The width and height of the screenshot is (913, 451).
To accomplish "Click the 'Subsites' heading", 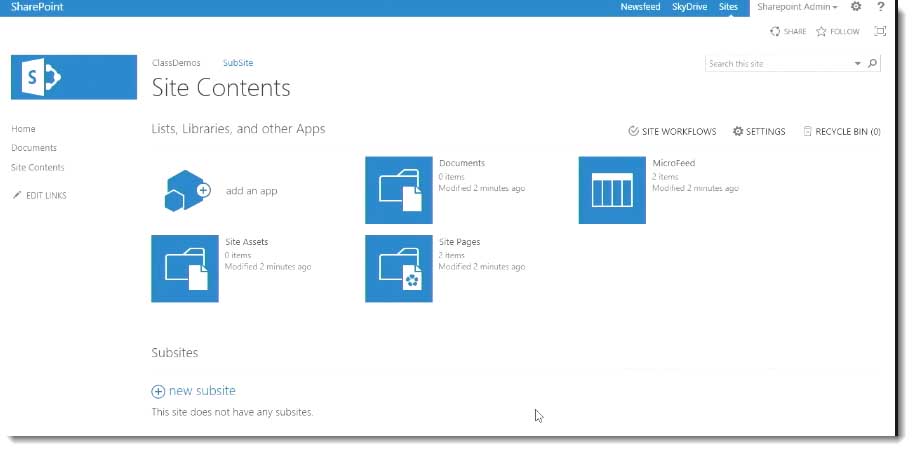I will (x=175, y=353).
